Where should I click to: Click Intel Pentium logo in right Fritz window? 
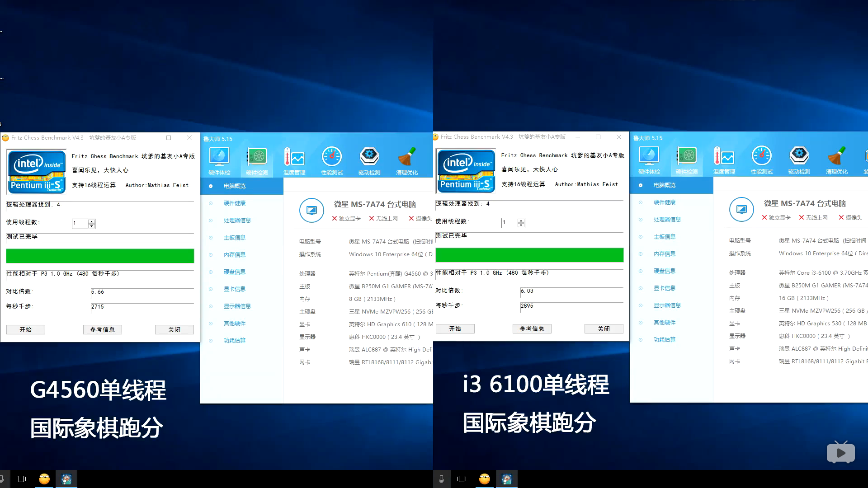(467, 171)
